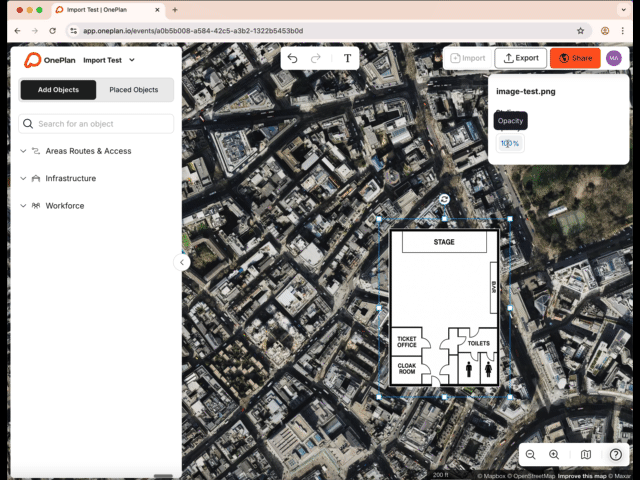Viewport: 640px width, 480px height.
Task: Click the rotate handle above the floor plan
Action: tap(444, 199)
